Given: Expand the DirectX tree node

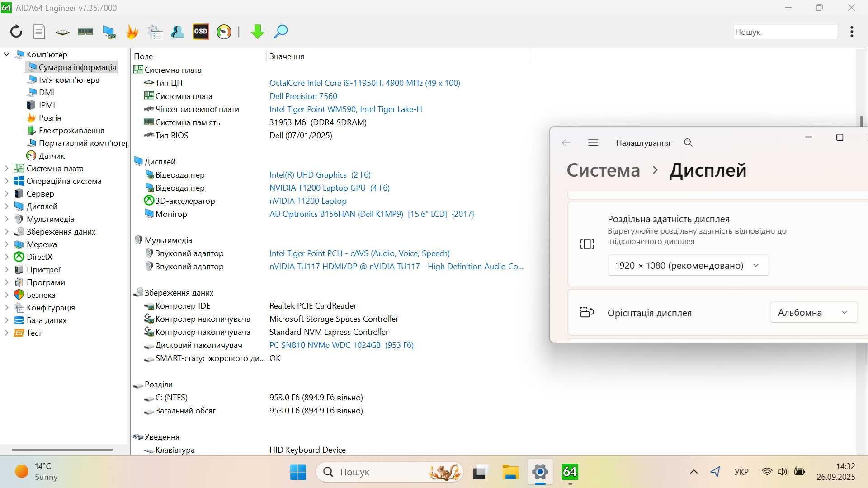Looking at the screenshot, I should coord(6,257).
